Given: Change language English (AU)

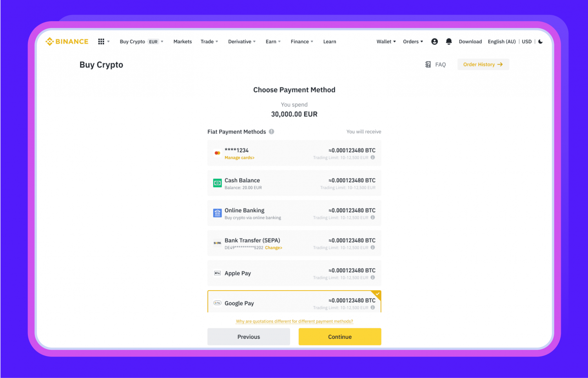Looking at the screenshot, I should [x=502, y=42].
